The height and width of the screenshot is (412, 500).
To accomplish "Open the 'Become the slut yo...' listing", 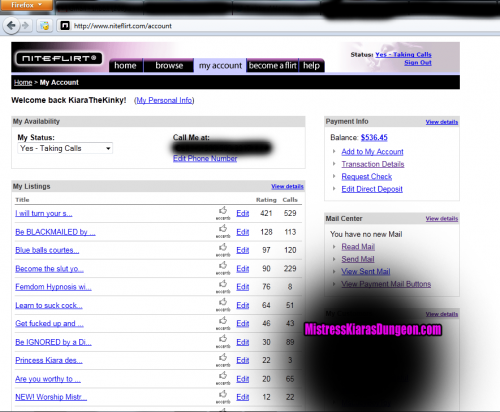I will click(x=49, y=269).
